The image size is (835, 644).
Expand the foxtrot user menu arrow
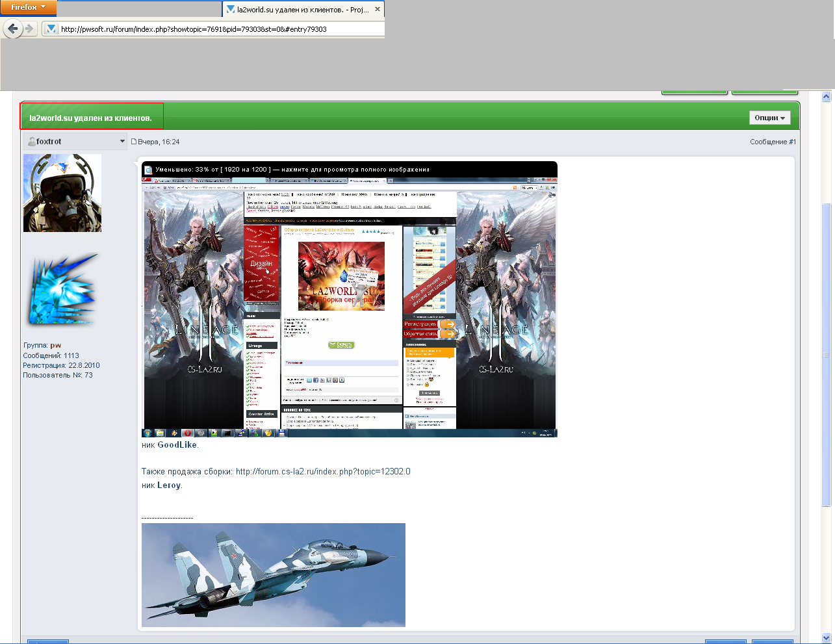[x=122, y=142]
